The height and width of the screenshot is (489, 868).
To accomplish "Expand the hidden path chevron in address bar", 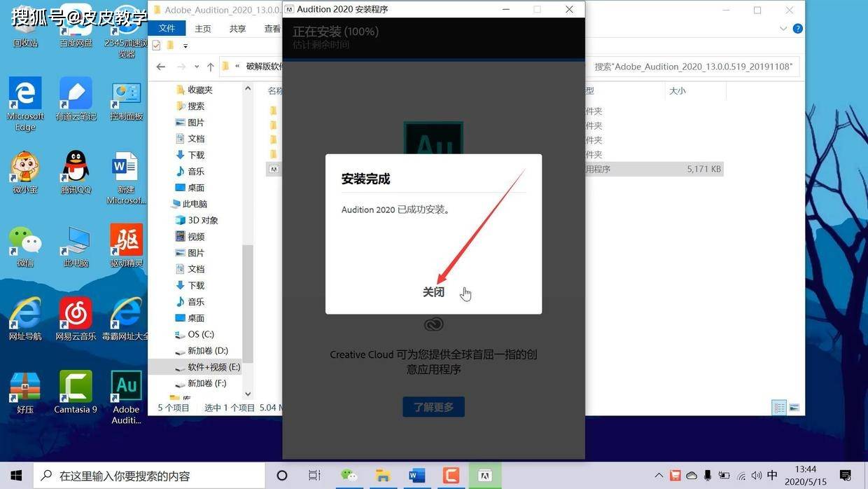I will (x=238, y=67).
